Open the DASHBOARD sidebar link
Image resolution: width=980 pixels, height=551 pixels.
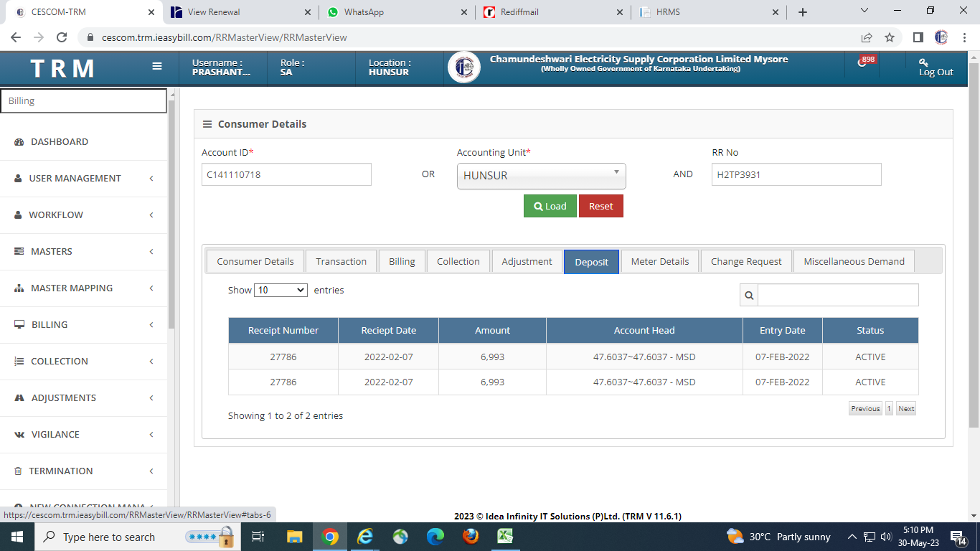[x=60, y=142]
